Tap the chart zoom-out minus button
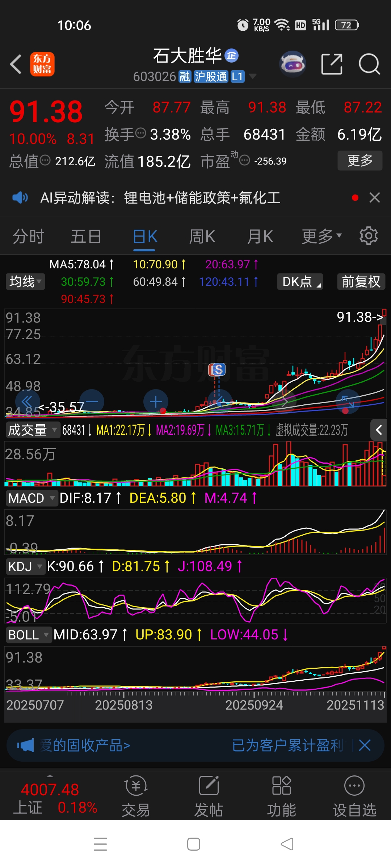 point(92,402)
